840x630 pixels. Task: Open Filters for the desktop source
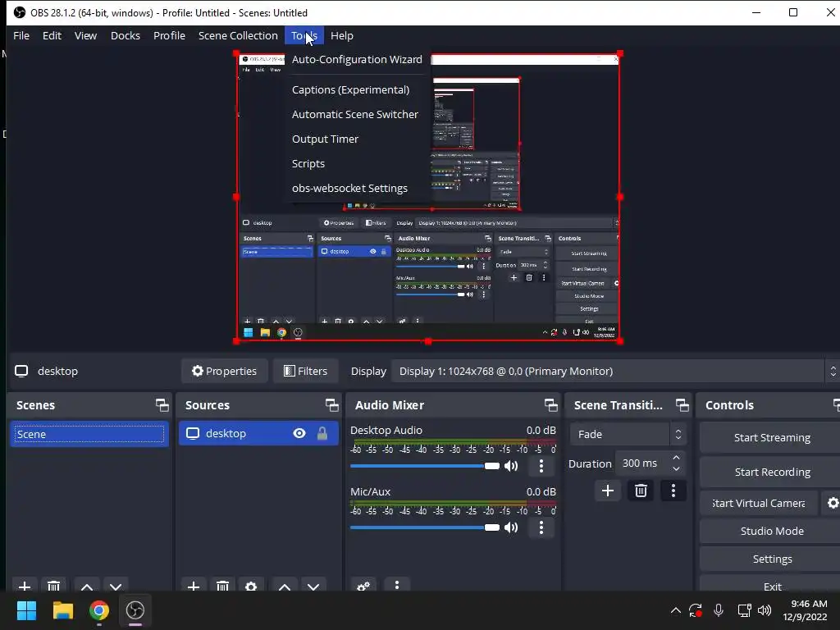(x=305, y=371)
